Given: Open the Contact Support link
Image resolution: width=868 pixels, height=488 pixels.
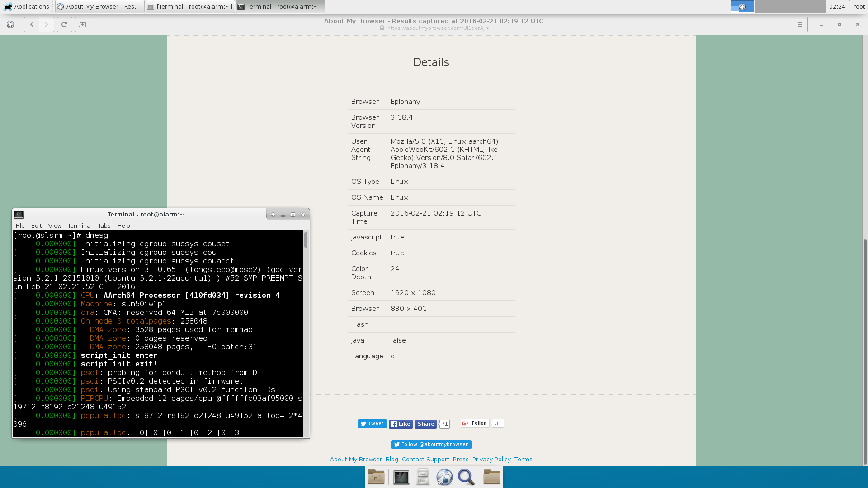Looking at the screenshot, I should coord(425,460).
